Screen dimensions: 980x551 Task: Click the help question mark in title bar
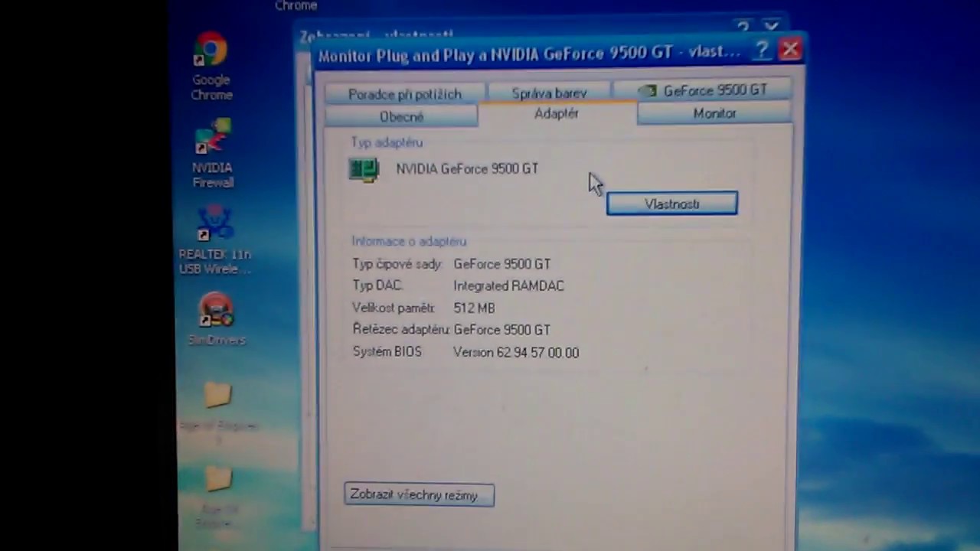point(761,51)
